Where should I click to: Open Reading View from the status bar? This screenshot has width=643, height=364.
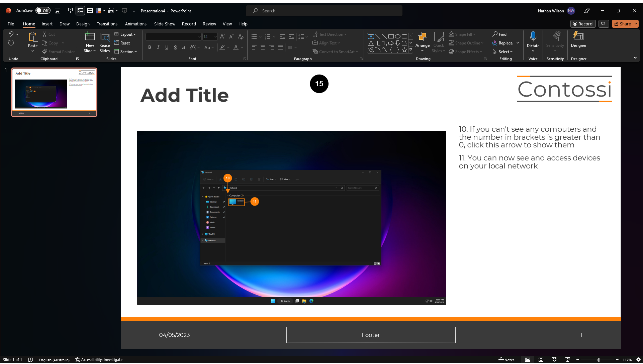coord(554,360)
